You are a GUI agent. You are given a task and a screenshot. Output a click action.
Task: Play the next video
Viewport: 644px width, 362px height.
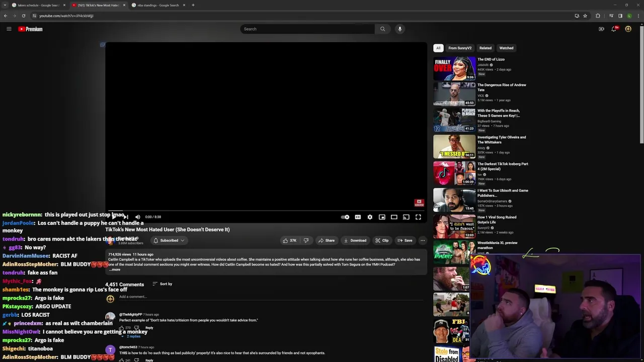tap(126, 217)
